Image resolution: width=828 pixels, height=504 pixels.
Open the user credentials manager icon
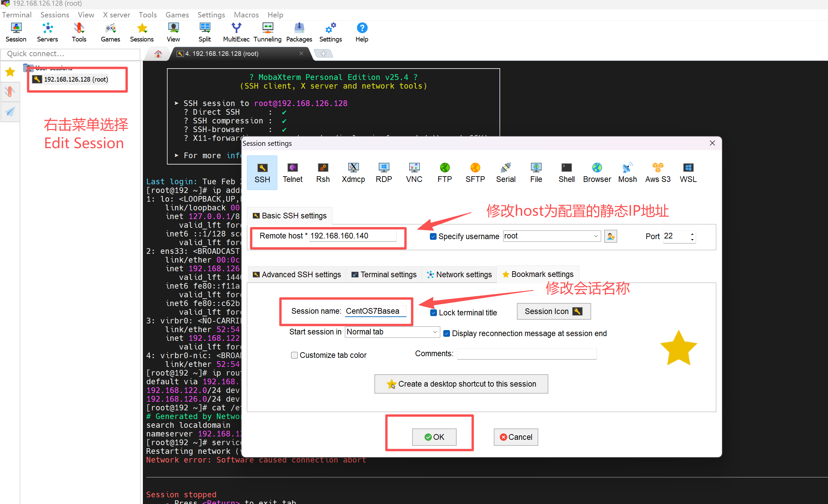coord(611,236)
